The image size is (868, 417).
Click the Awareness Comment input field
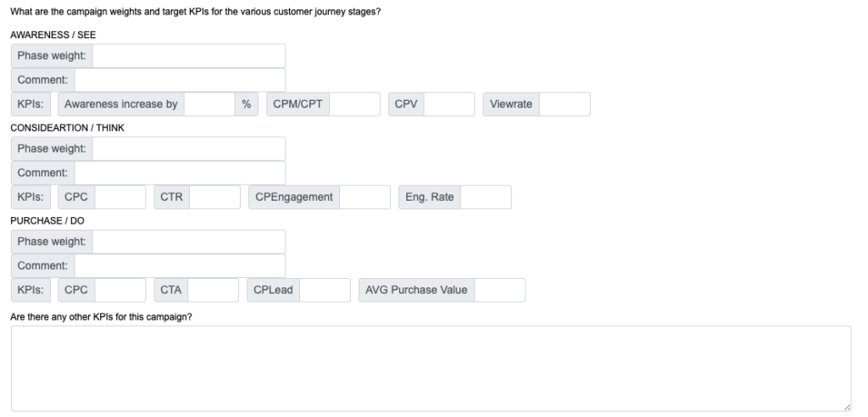[180, 80]
